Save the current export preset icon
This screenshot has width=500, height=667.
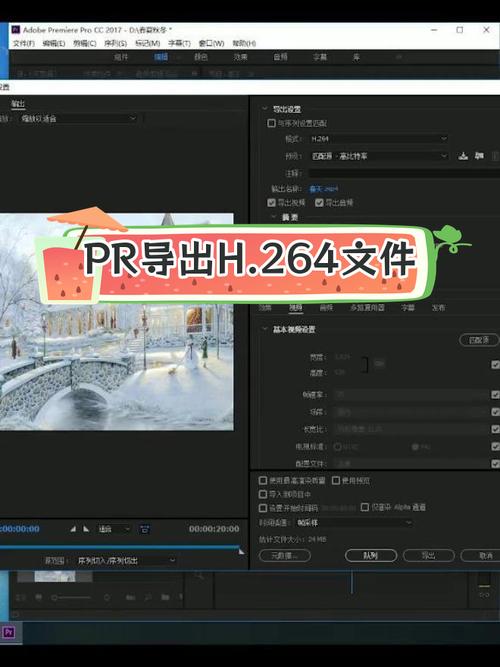[x=463, y=156]
